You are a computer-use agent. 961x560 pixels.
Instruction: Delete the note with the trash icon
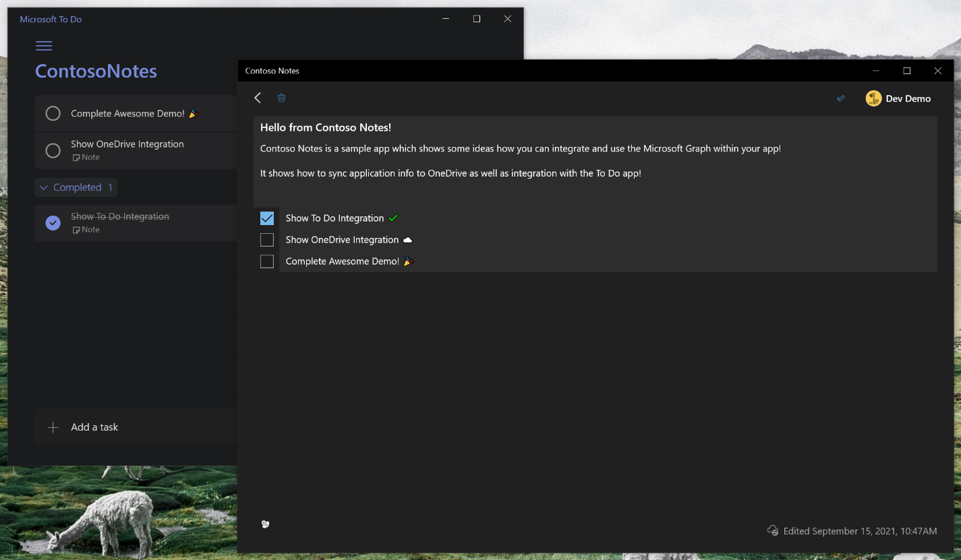click(282, 98)
